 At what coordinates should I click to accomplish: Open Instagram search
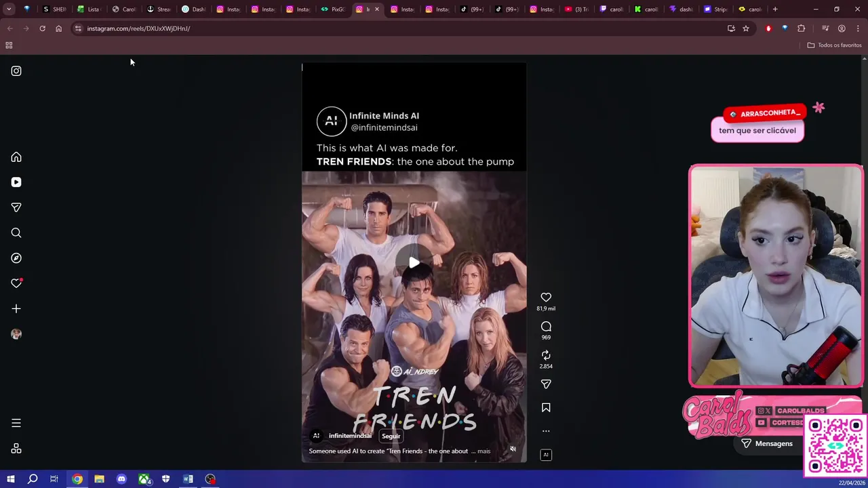(16, 233)
